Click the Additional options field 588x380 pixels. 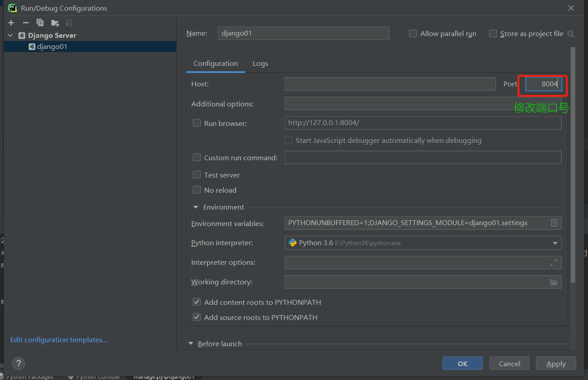coord(423,104)
